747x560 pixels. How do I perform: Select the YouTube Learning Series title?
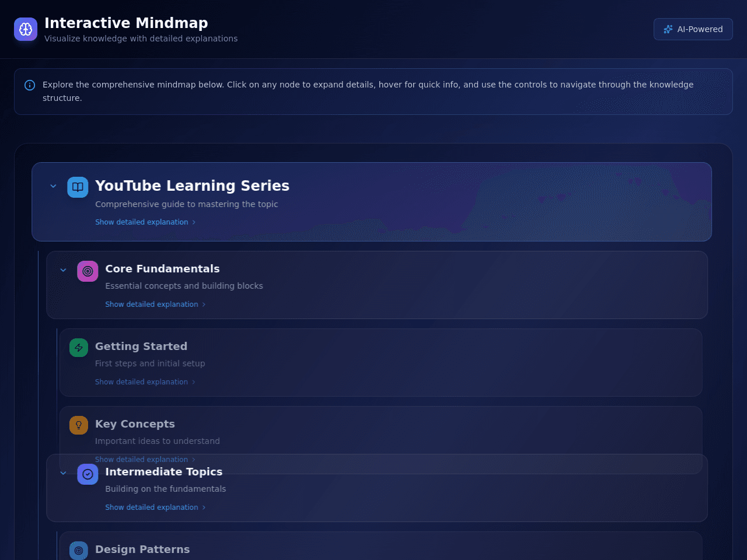click(192, 185)
